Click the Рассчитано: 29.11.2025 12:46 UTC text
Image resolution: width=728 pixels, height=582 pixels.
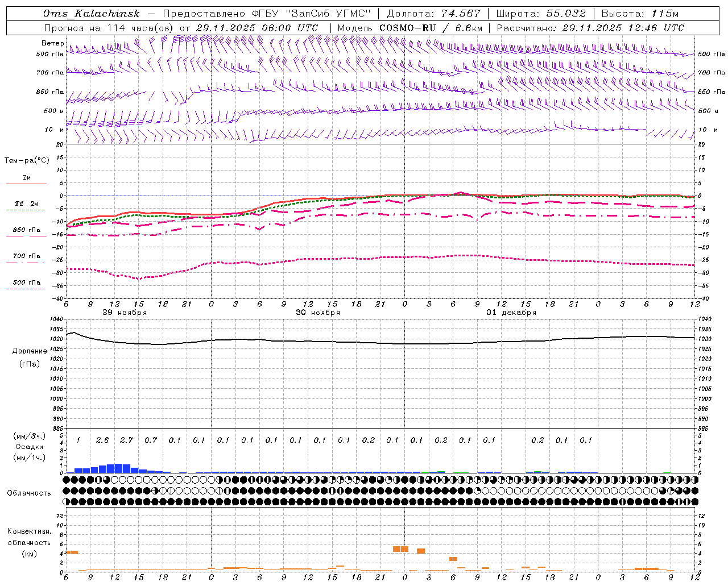coord(590,28)
